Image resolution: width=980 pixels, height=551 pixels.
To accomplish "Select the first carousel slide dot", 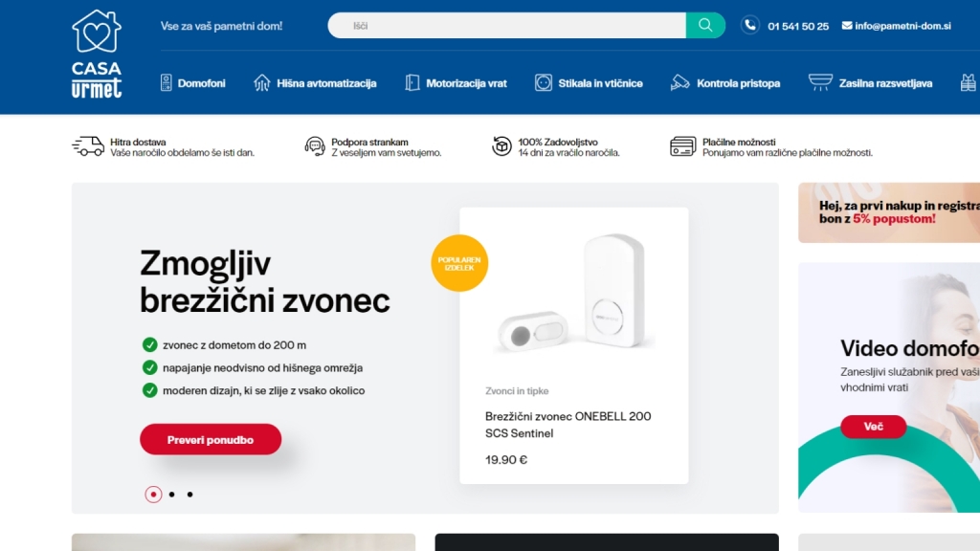I will (x=153, y=495).
